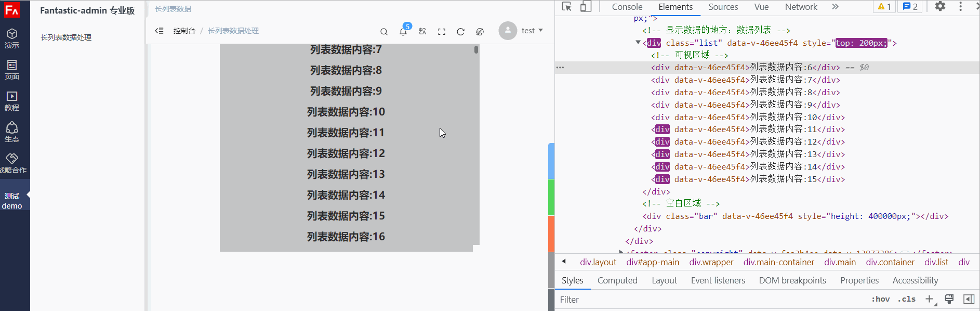Toggle fullscreen mode icon
The image size is (980, 311).
pyautogui.click(x=442, y=32)
